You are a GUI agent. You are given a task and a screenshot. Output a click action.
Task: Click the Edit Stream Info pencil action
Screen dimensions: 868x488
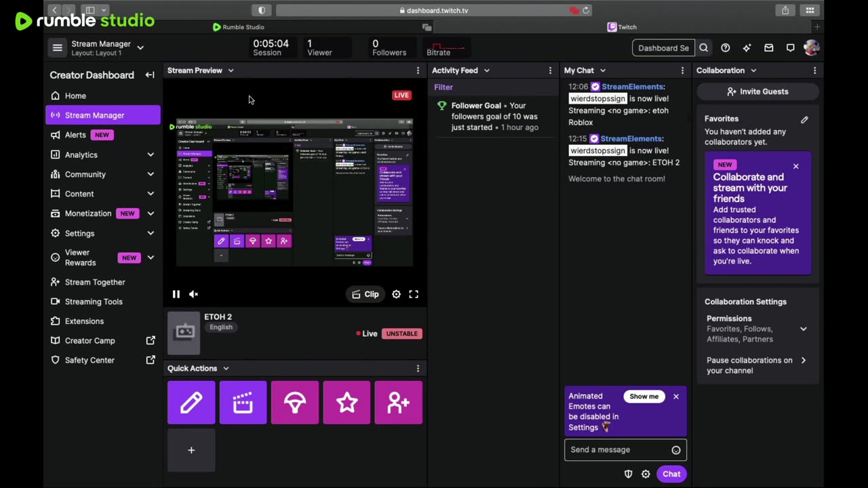point(191,403)
